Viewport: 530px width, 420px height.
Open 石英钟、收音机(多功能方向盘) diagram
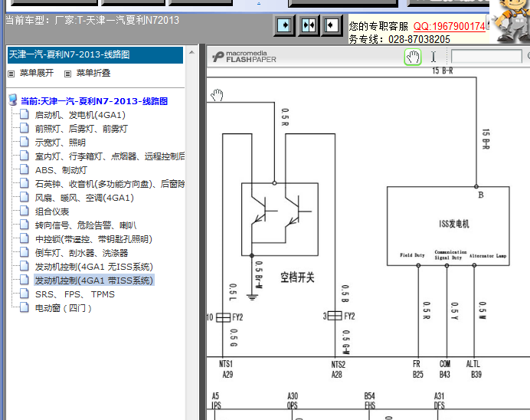(x=110, y=184)
